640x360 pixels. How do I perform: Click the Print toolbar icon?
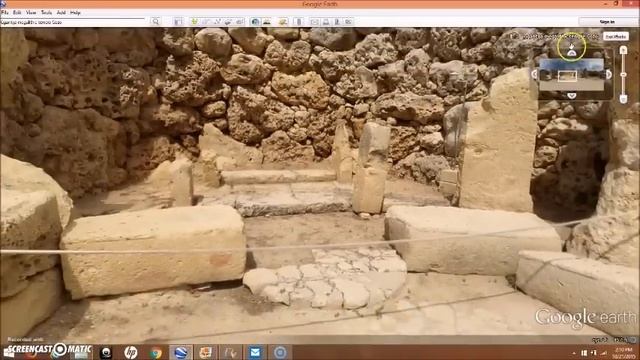click(326, 22)
